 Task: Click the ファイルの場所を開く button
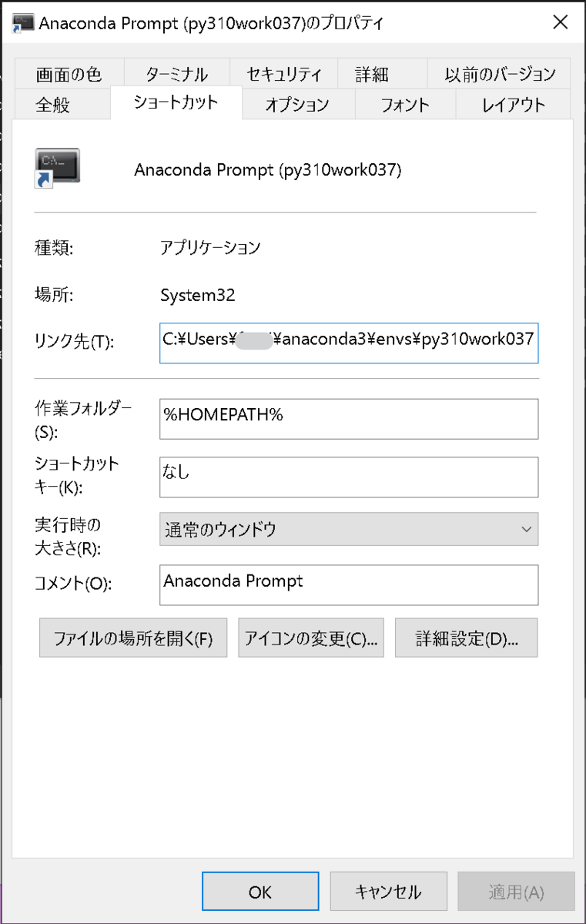[x=133, y=638]
